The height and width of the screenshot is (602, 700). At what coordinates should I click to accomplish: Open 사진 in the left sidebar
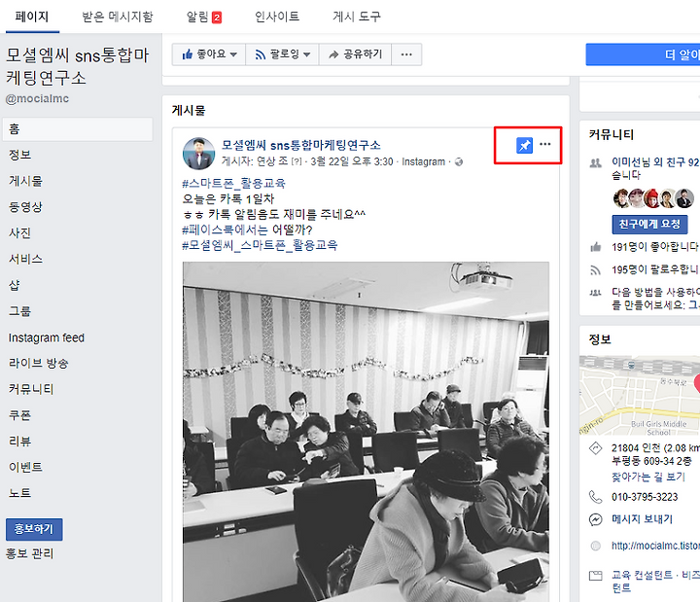[20, 232]
